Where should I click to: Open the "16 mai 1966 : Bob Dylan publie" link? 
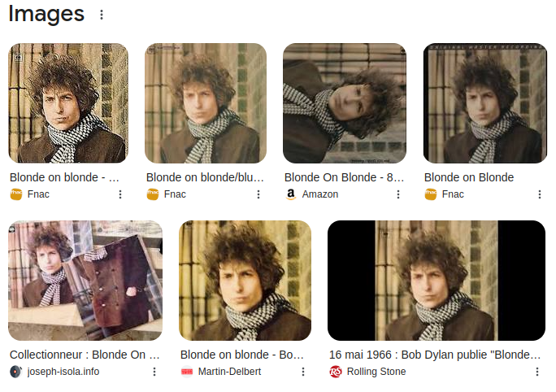pos(434,355)
